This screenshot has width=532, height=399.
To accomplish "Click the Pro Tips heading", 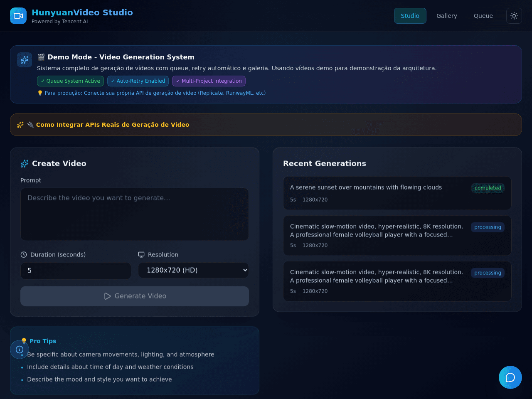I will (x=39, y=341).
